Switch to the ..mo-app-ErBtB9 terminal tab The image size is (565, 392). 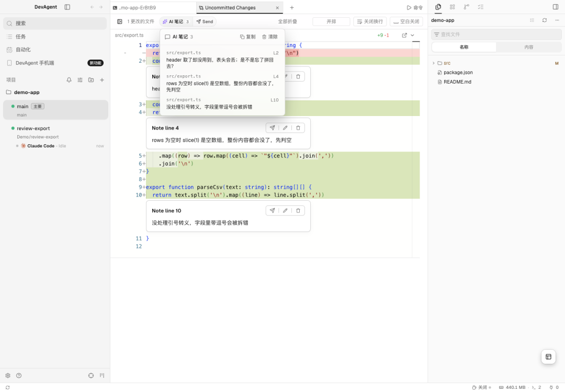coord(153,7)
